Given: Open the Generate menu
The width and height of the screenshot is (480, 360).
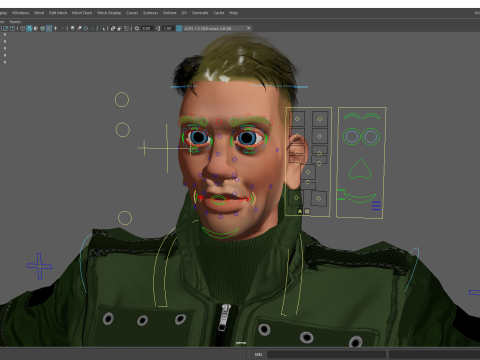Looking at the screenshot, I should coord(200,13).
